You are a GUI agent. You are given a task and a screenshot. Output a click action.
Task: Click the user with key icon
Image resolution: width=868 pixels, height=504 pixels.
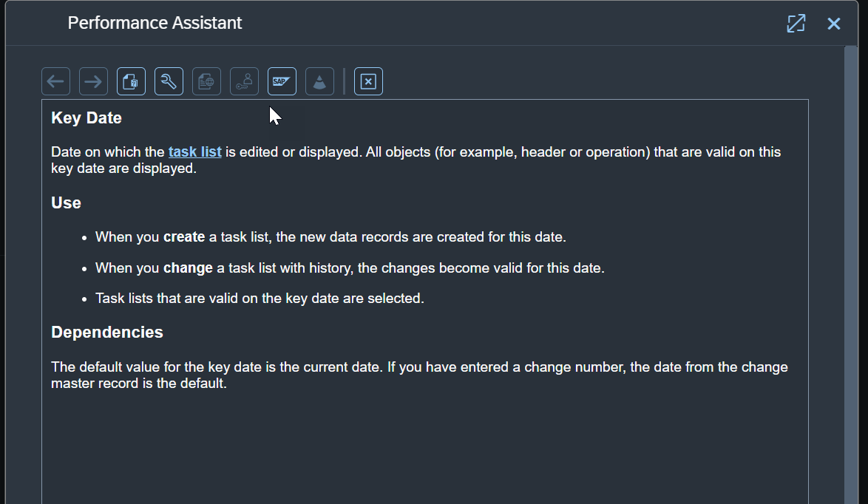click(x=244, y=81)
